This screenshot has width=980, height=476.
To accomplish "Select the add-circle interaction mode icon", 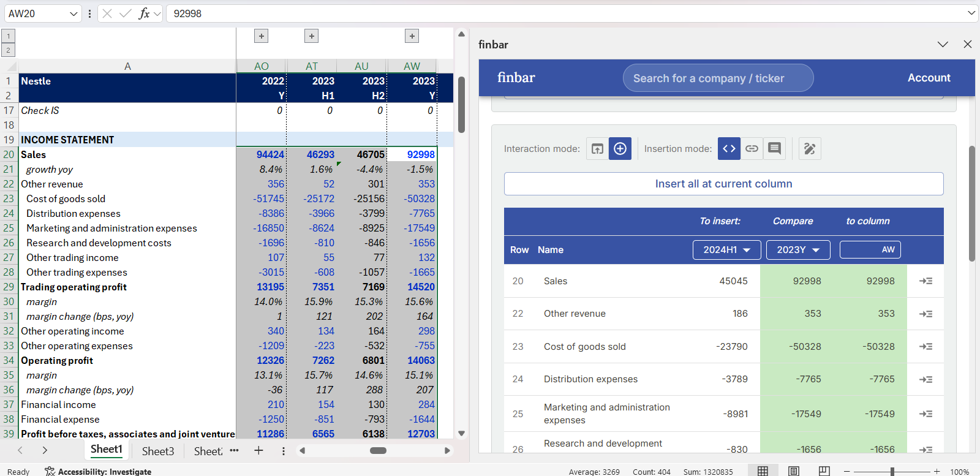I will tap(620, 149).
